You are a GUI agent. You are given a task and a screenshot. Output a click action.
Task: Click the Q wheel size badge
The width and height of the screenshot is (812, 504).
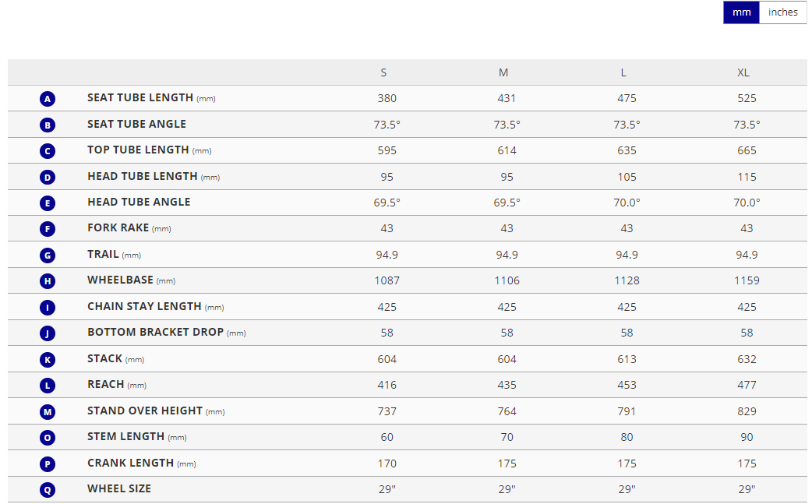tap(48, 490)
